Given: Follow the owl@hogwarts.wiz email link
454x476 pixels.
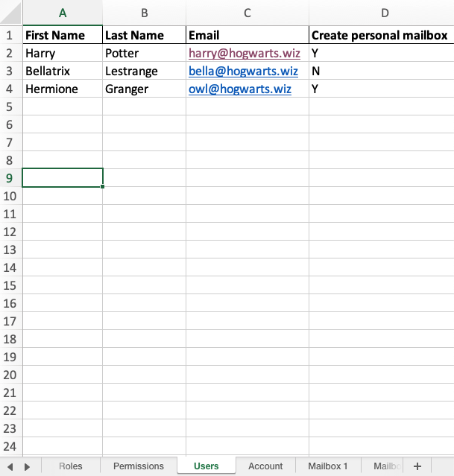Looking at the screenshot, I should point(239,89).
